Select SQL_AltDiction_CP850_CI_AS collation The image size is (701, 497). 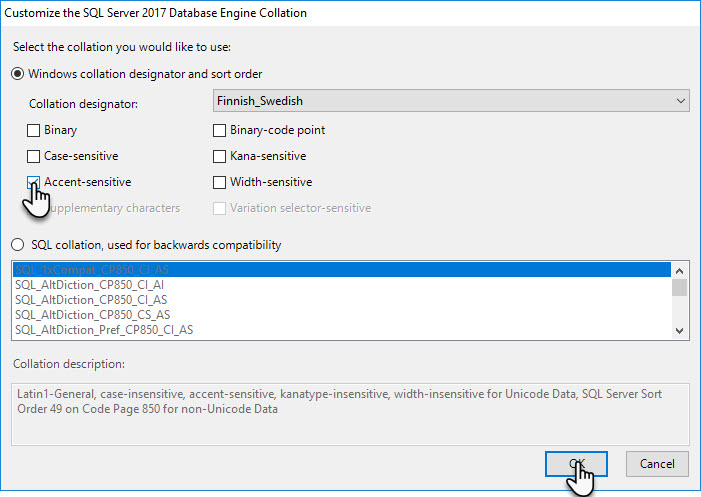pos(342,299)
